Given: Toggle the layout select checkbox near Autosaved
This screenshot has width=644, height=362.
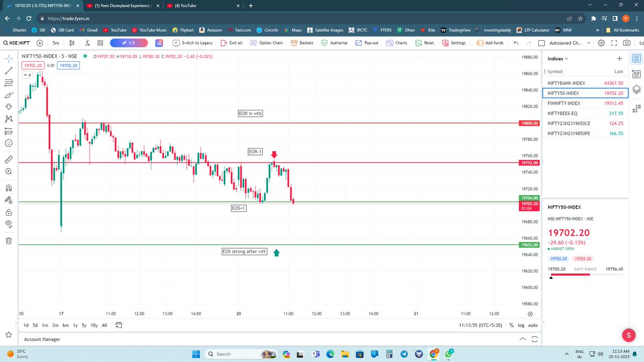Looking at the screenshot, I should click(x=541, y=43).
